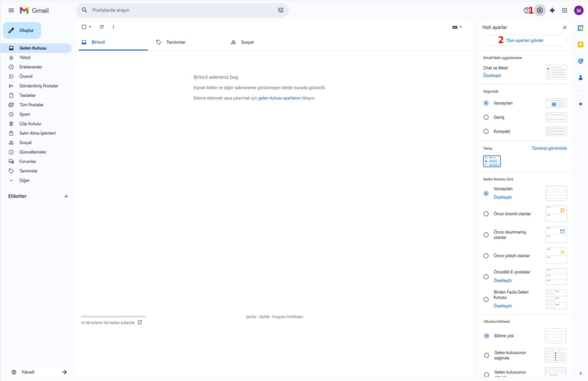The image size is (588, 381).
Task: Click the current theme thumbnail
Action: (x=492, y=161)
